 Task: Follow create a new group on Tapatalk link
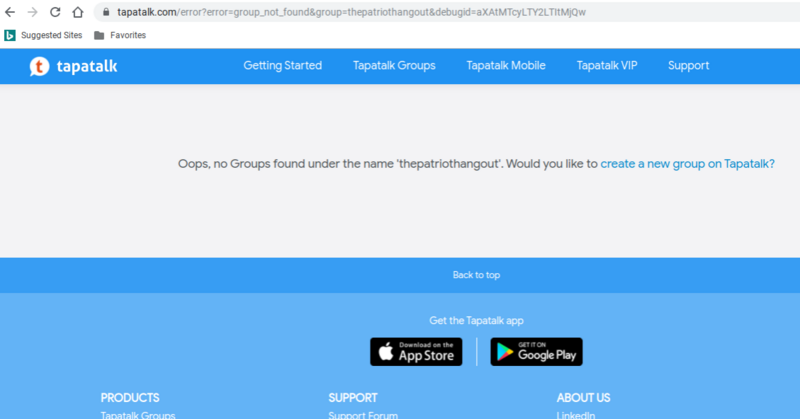point(687,164)
